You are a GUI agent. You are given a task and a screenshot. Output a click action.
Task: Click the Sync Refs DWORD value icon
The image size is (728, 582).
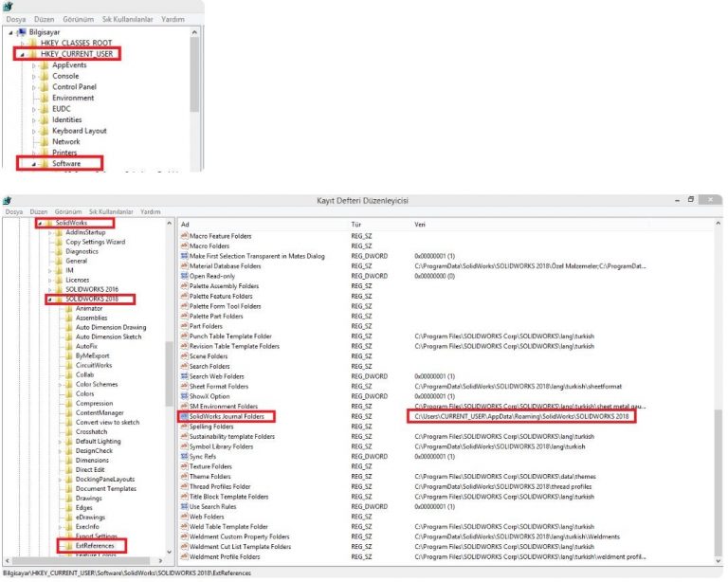click(184, 456)
